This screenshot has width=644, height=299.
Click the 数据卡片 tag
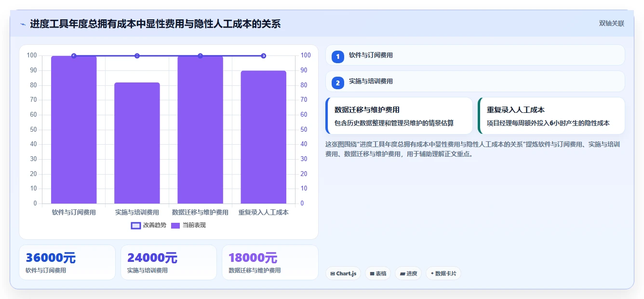[443, 273]
